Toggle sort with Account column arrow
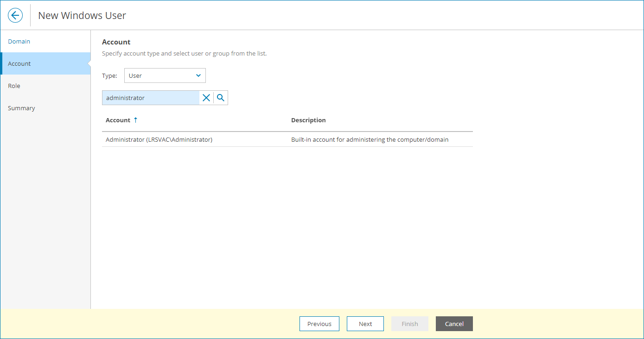Screen dimensions: 644x339 [x=135, y=120]
